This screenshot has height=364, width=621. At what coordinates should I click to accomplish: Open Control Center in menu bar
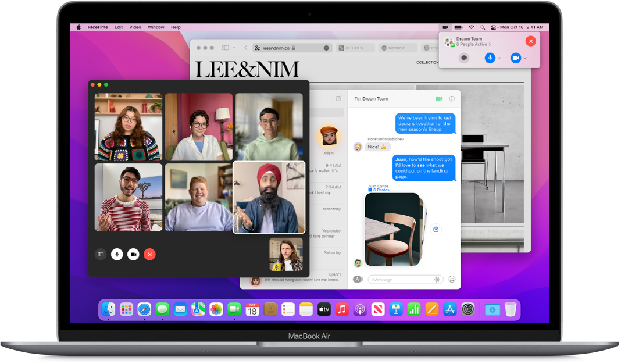494,27
